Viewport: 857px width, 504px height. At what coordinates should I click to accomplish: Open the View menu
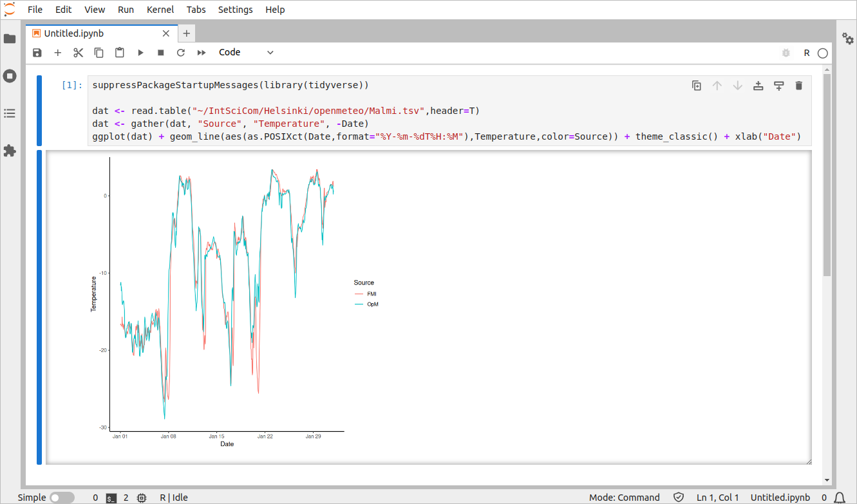(95, 10)
